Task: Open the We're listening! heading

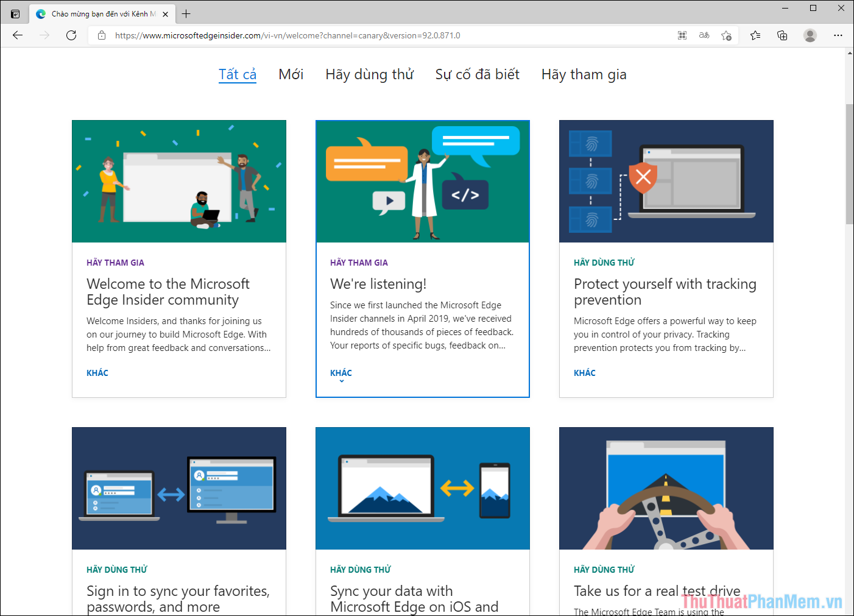Action: pos(378,284)
